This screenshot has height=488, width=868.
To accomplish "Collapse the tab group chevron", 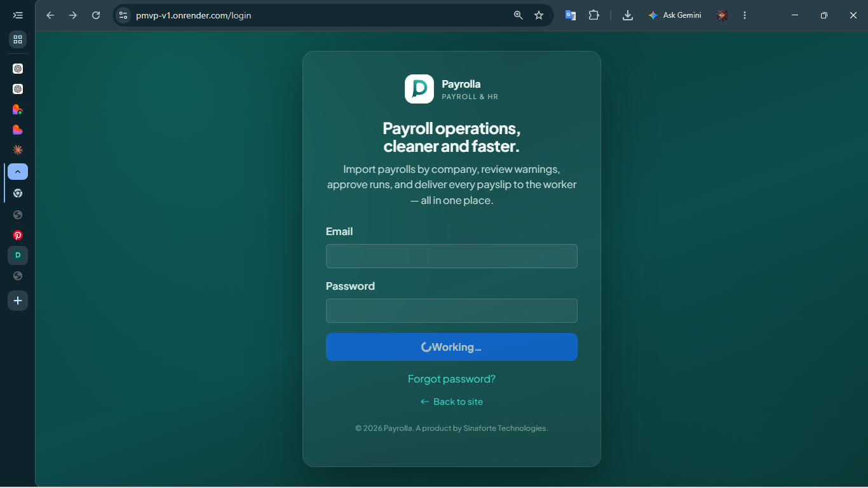I will 18,172.
